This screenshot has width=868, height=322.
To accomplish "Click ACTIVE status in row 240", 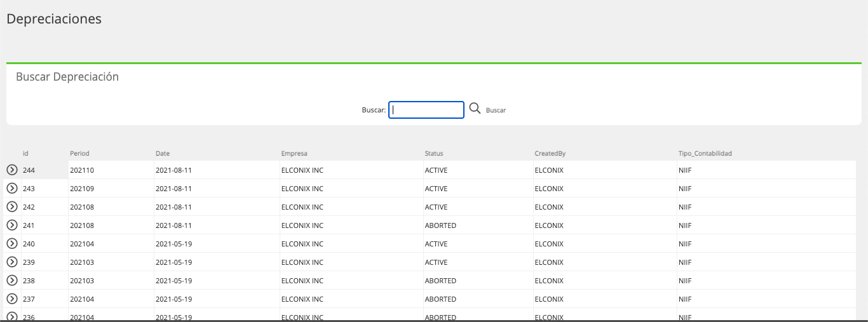I will 436,244.
